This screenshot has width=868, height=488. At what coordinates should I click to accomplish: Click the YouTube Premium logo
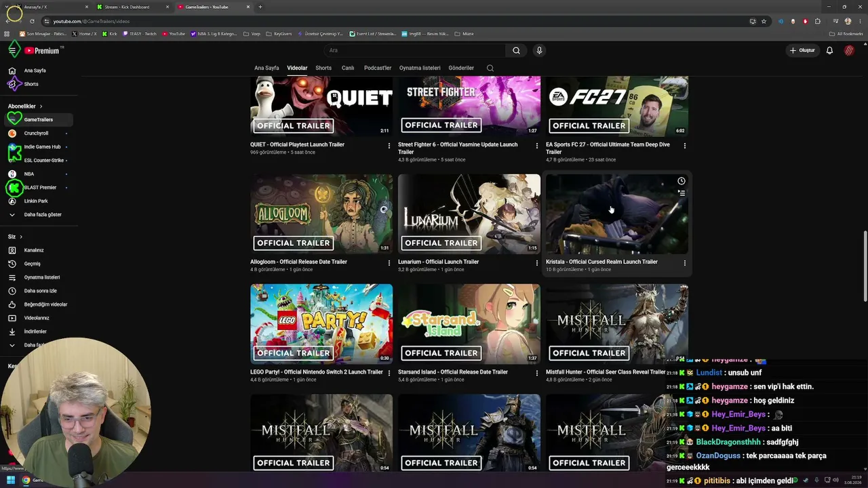[x=42, y=51]
